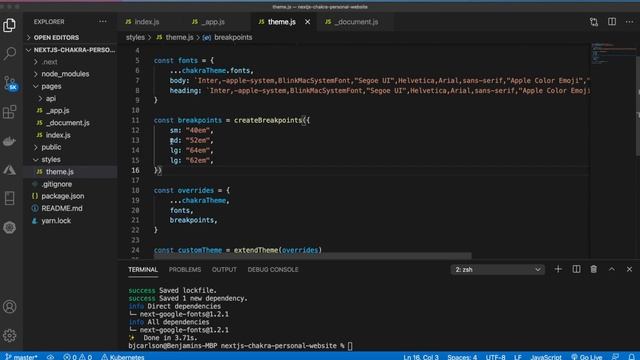Change file encoding UTF-8

click(x=496, y=357)
